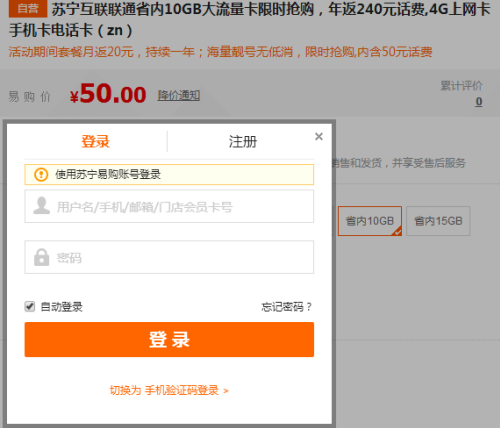Switch to the 注册 tab
The height and width of the screenshot is (428, 500).
[x=243, y=142]
